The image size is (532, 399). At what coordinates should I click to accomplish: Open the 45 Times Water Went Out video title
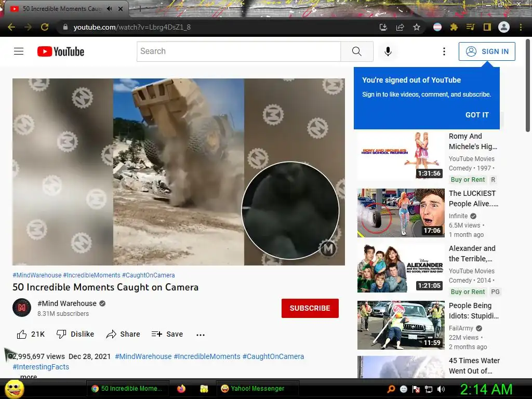pos(474,366)
